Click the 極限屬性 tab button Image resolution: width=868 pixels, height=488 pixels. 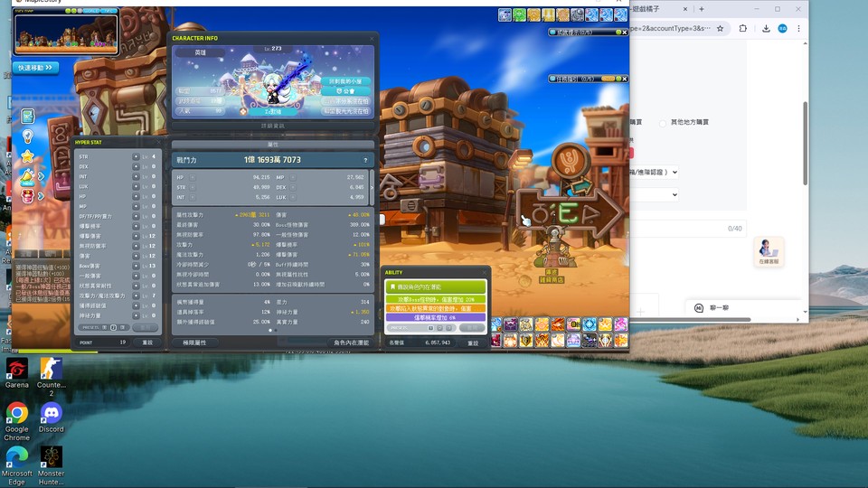(x=195, y=343)
